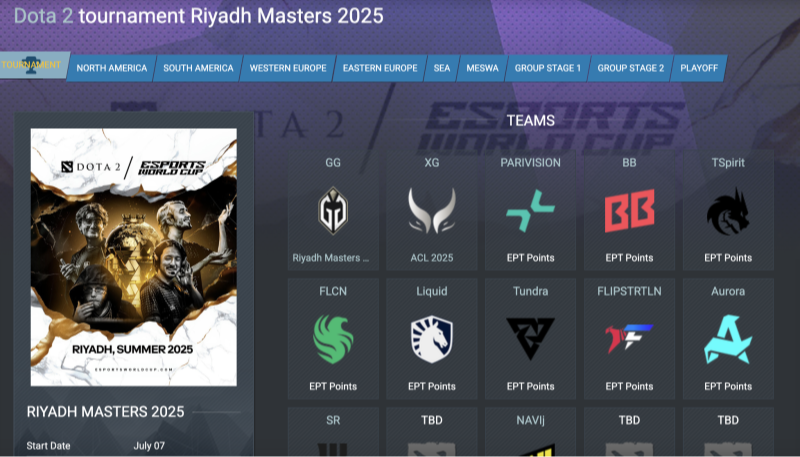Screen dimensions: 800x457
Task: Click the trophy icon on Tournament tab
Action: point(32,65)
